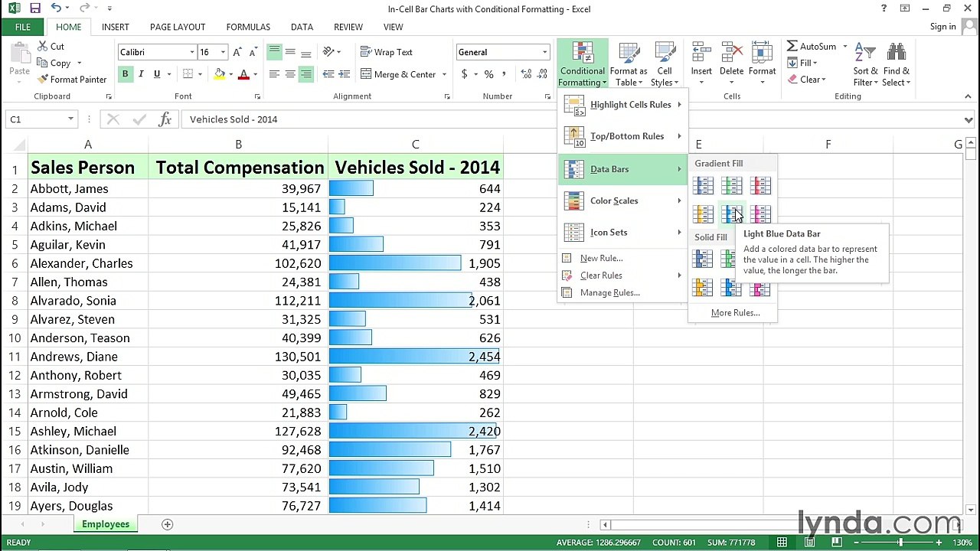
Task: Apply the light blue solid fill data bar
Action: coord(732,288)
